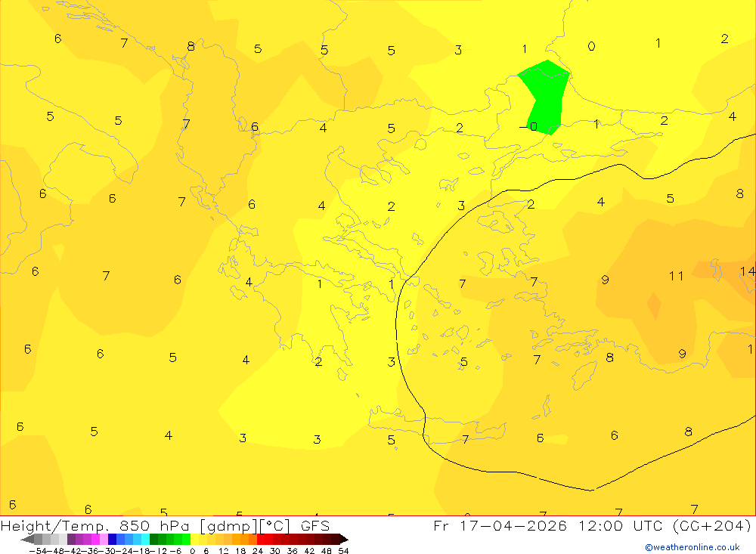Click the orange diamond-shaped warm spot near 11

tap(654, 305)
